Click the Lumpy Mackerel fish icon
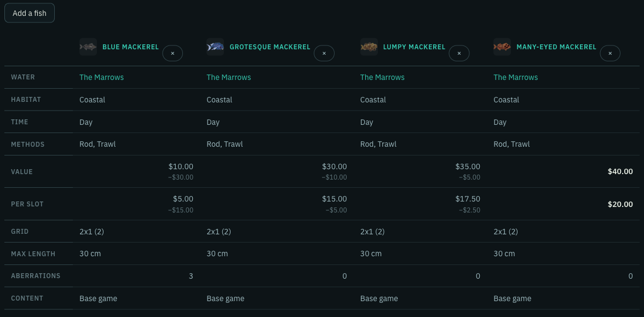Viewport: 644px width, 317px height. coord(369,47)
